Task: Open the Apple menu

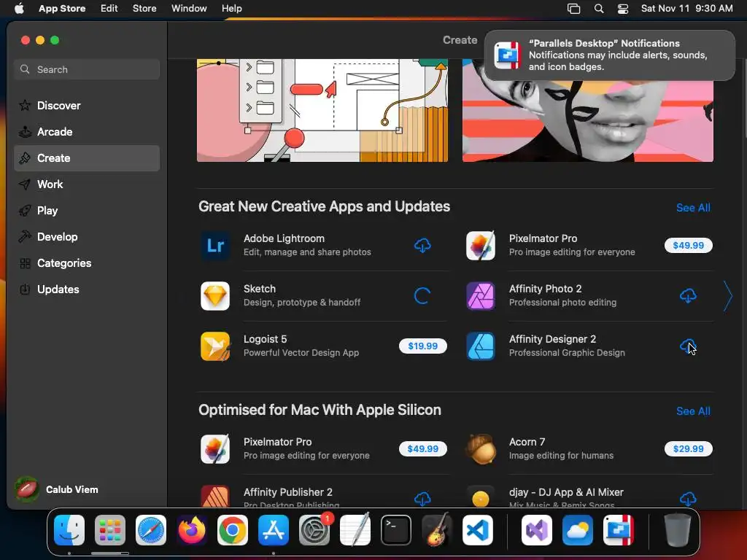Action: point(19,8)
